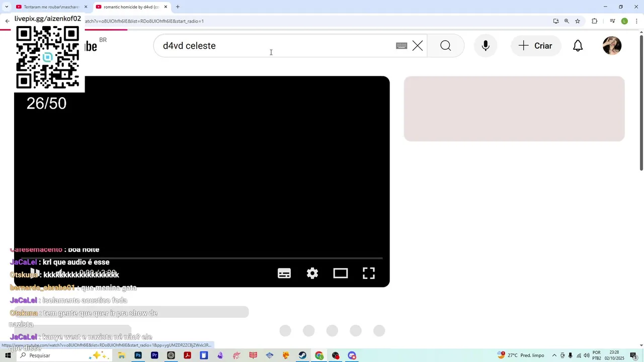Switch to Chrome in the taskbar
This screenshot has height=362, width=644.
coord(319,355)
